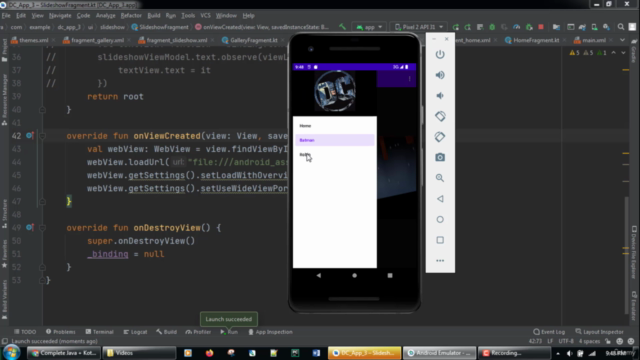Click SlideshowFragment breadcrumb in navigation bar

click(x=160, y=27)
